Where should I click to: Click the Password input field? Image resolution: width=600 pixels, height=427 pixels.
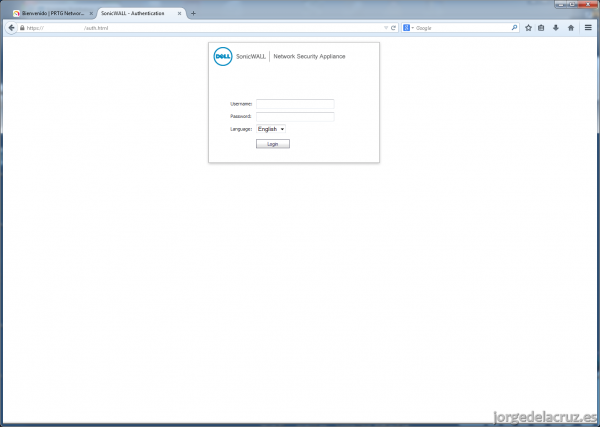click(x=295, y=117)
